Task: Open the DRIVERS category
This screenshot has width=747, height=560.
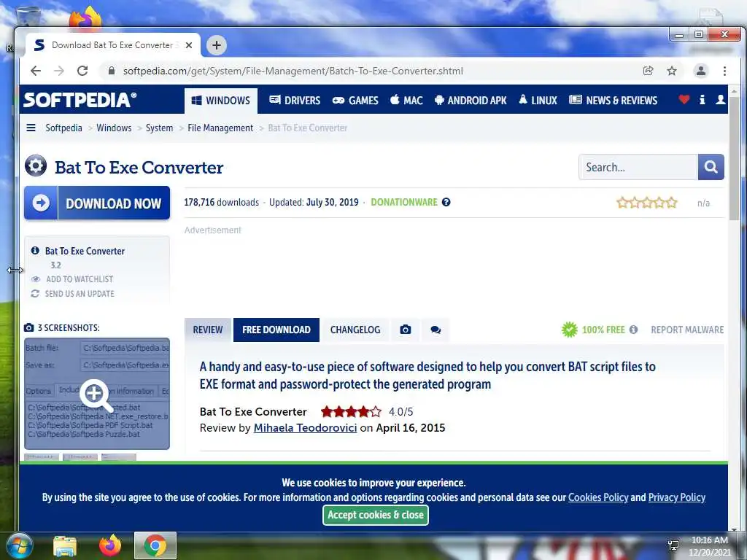Action: (295, 101)
